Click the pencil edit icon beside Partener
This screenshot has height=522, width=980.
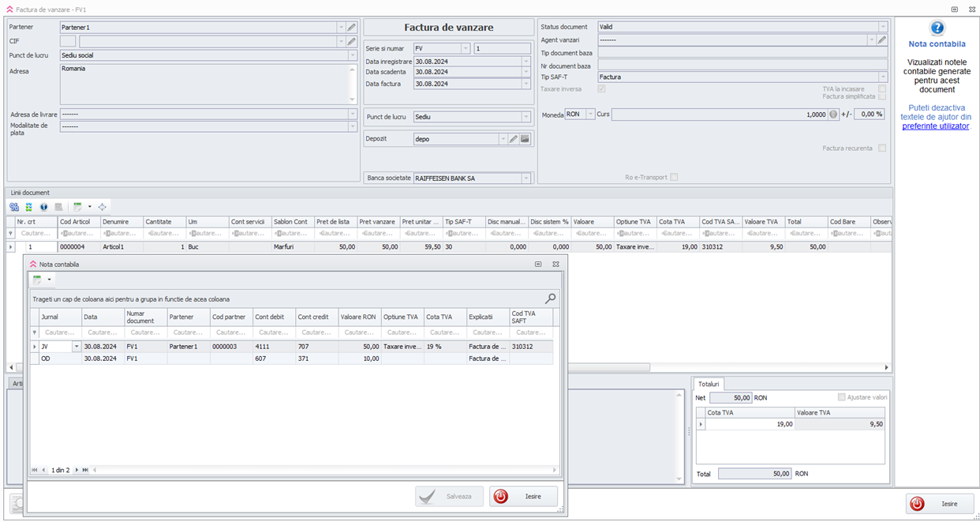pos(351,27)
